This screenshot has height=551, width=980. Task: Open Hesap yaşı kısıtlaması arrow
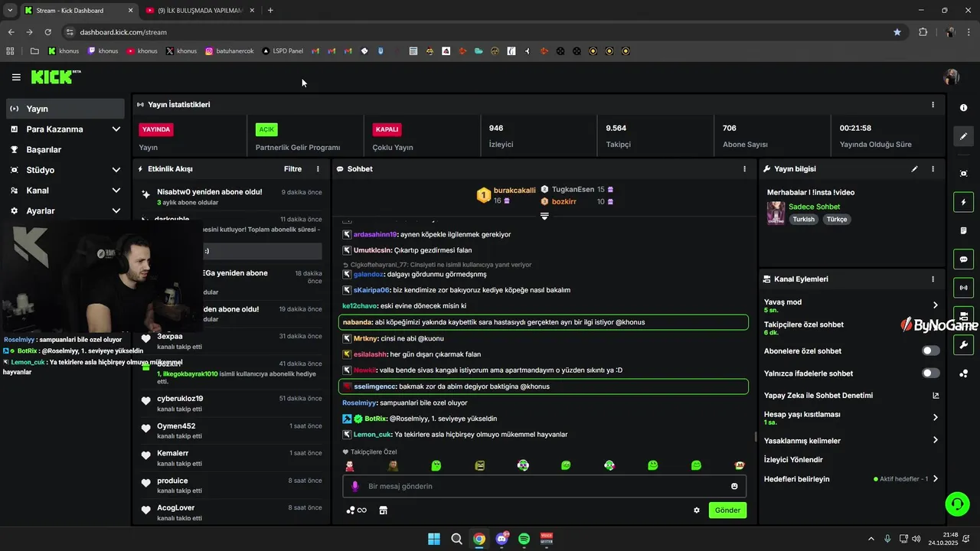click(x=936, y=418)
